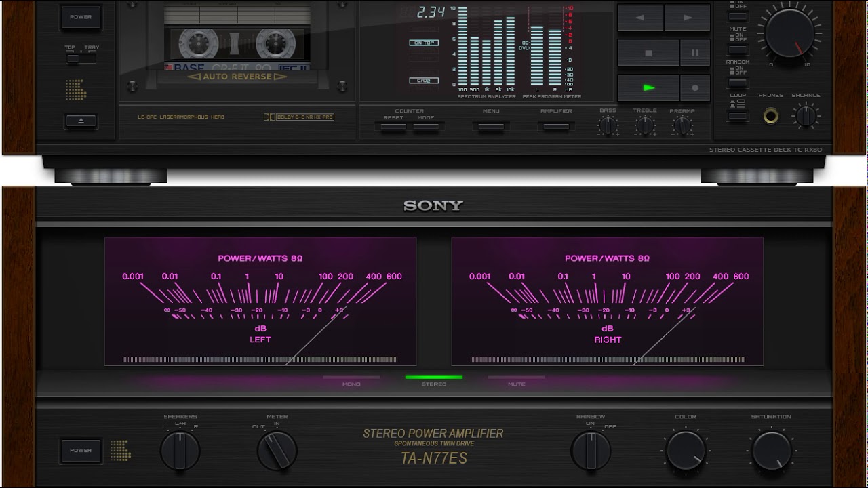Toggle the Mute on/off switch
This screenshot has height=488, width=868.
point(737,49)
